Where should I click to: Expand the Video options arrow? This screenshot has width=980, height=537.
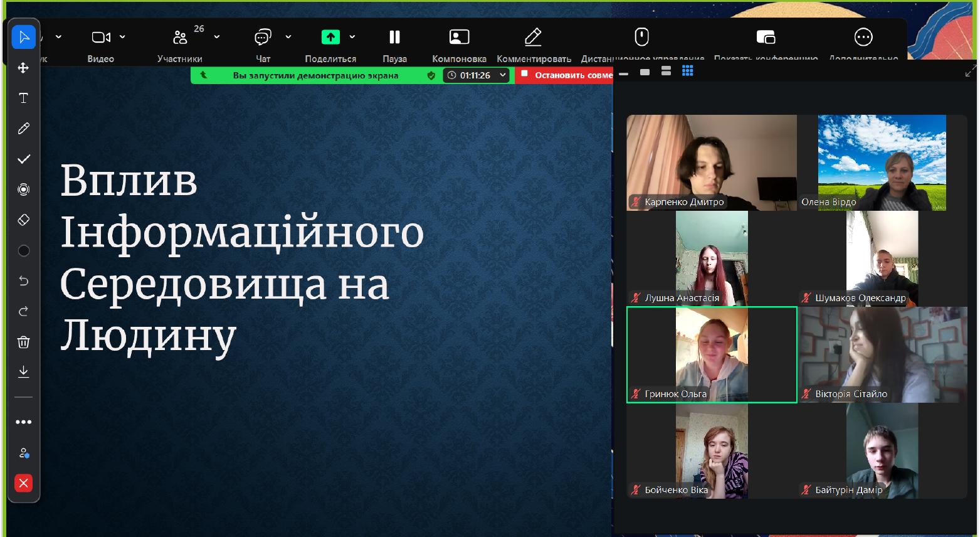click(122, 37)
